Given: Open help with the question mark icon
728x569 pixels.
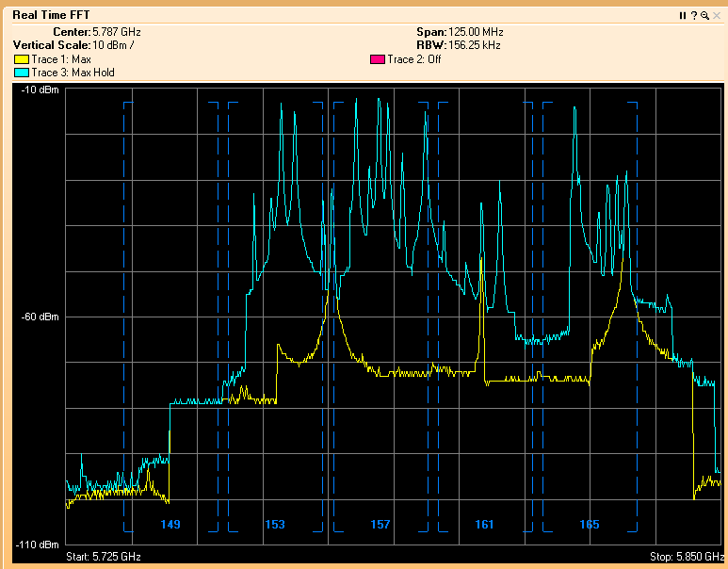Looking at the screenshot, I should coord(693,16).
